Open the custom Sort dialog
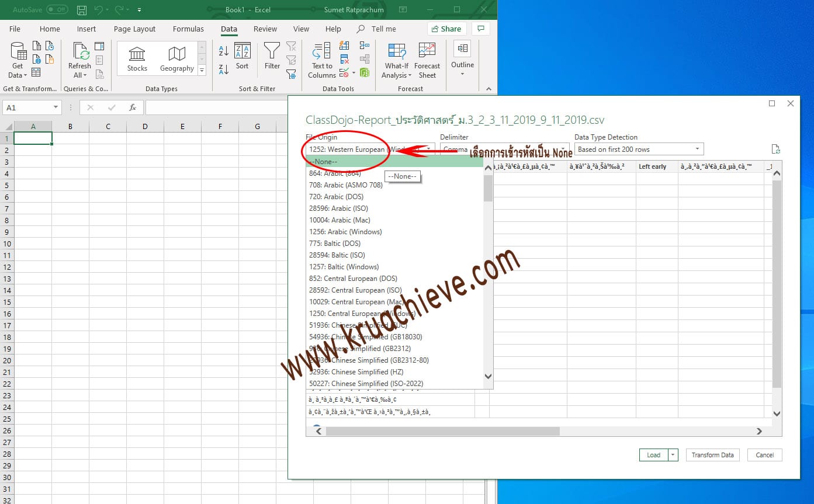 click(243, 57)
